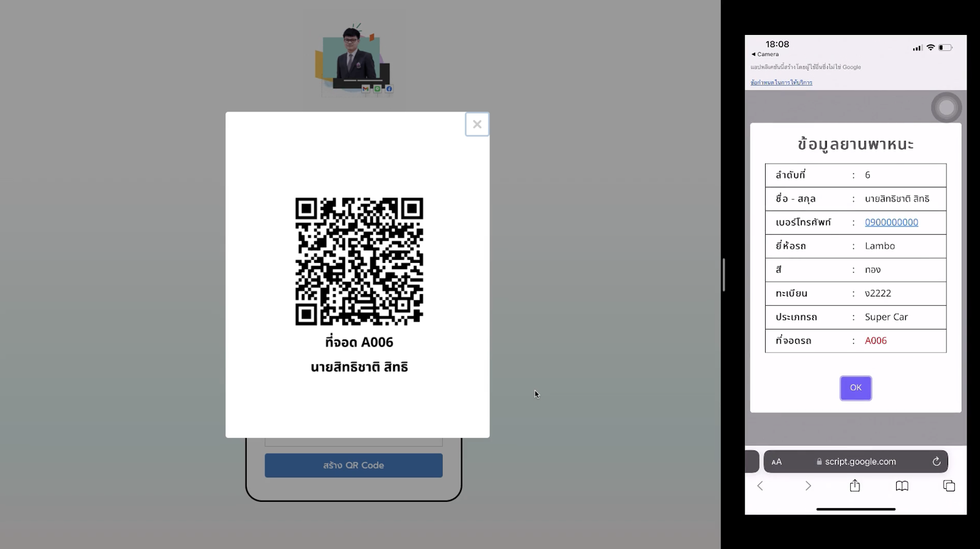
Task: Tap the order number value '6'
Action: tap(867, 175)
